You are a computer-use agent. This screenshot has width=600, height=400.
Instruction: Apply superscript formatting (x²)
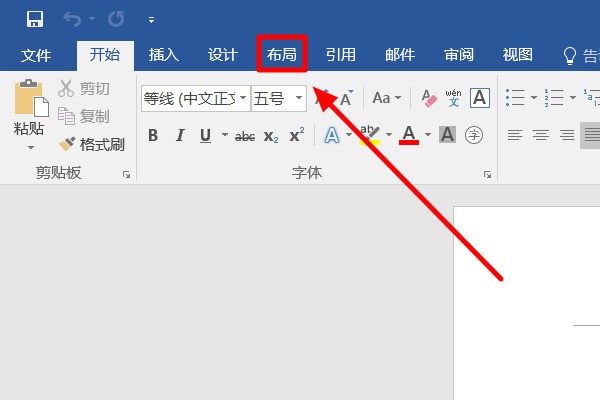(297, 136)
